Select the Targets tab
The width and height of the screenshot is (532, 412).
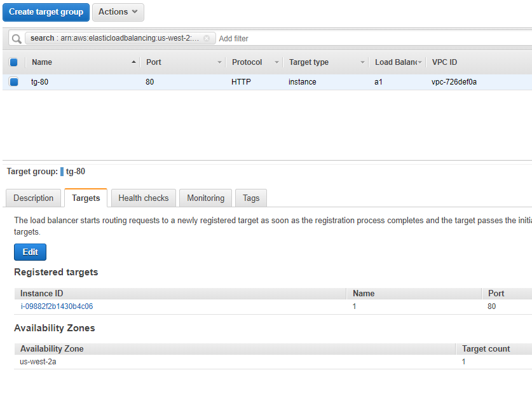pyautogui.click(x=86, y=198)
